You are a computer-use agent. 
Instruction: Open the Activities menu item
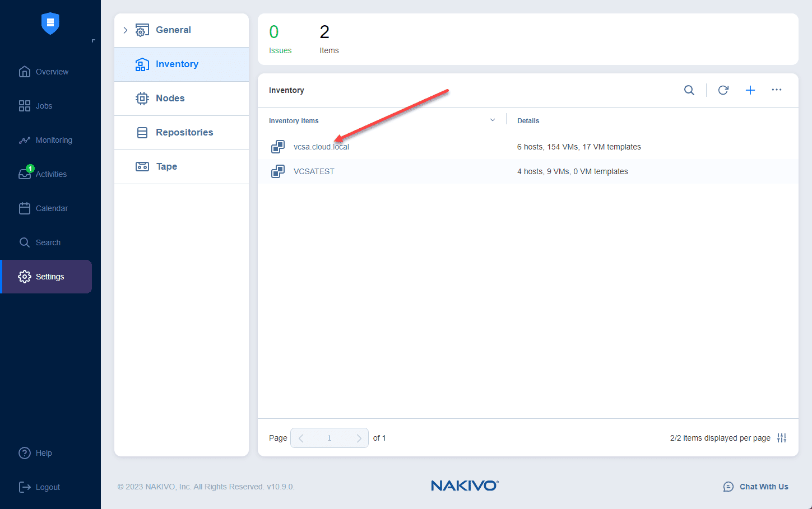point(47,174)
